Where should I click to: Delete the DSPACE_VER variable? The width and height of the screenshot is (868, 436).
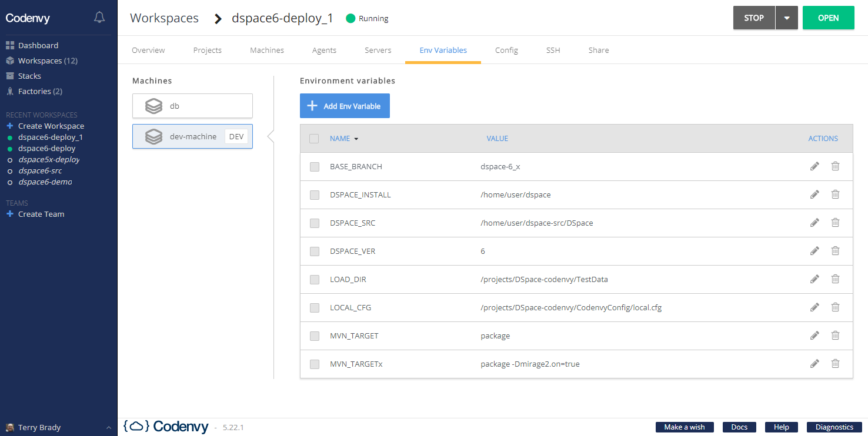[x=835, y=251]
